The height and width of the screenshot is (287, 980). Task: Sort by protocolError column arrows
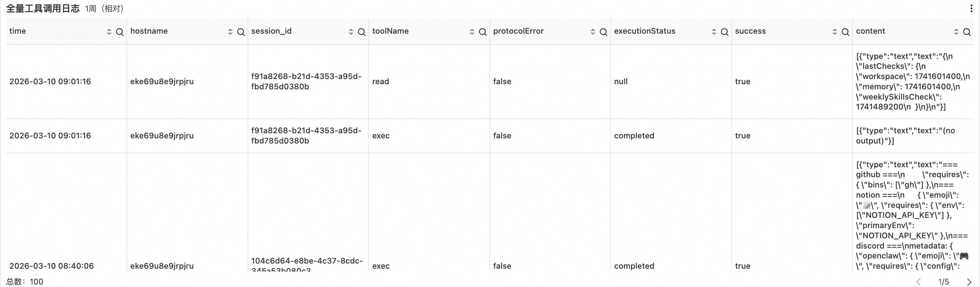(x=593, y=32)
